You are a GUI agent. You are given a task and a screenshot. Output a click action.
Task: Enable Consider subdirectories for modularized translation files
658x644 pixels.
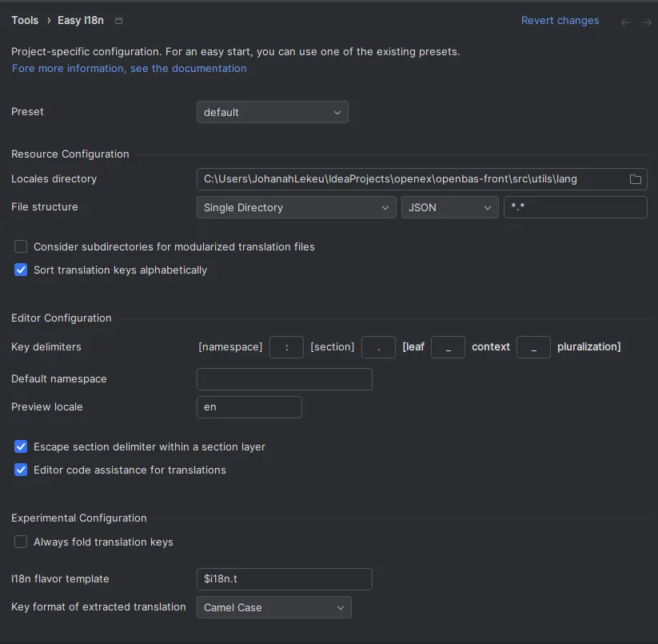click(x=21, y=246)
